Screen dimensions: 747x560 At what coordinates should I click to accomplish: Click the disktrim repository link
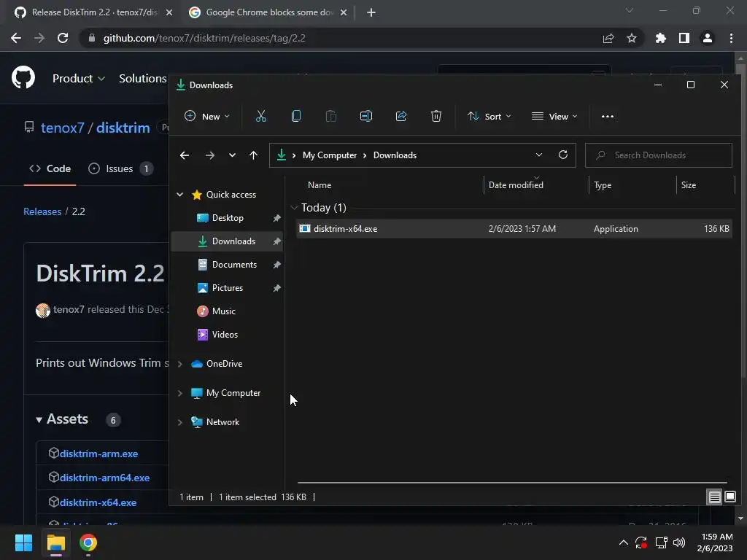123,128
